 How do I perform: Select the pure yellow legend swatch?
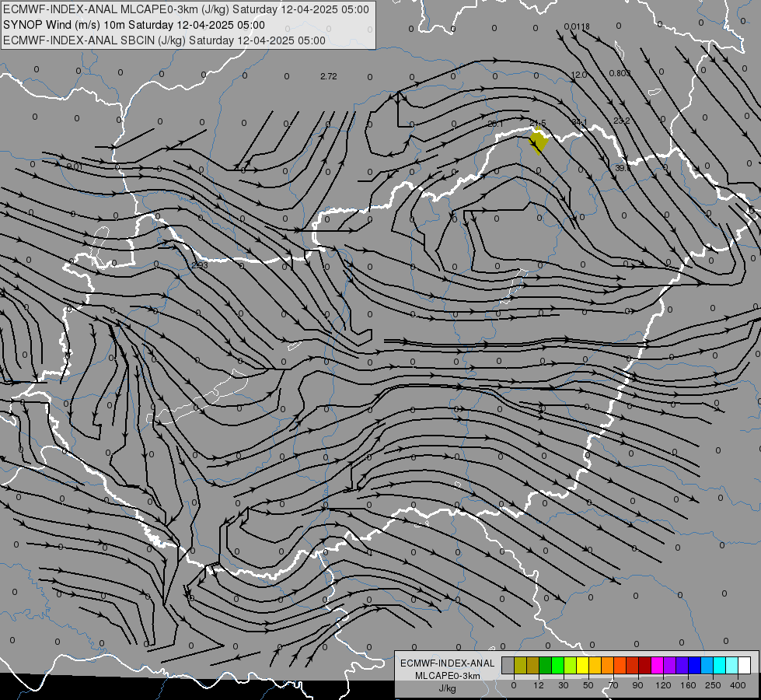[582, 665]
